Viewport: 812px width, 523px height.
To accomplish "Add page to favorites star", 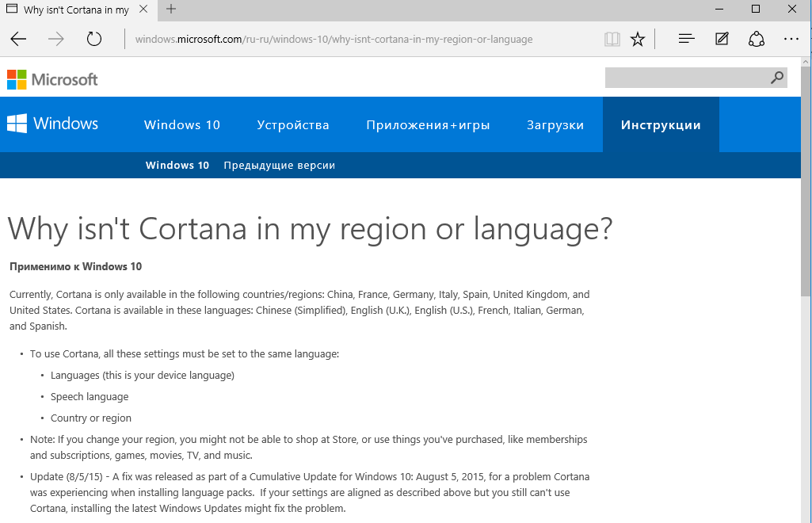I will point(638,40).
